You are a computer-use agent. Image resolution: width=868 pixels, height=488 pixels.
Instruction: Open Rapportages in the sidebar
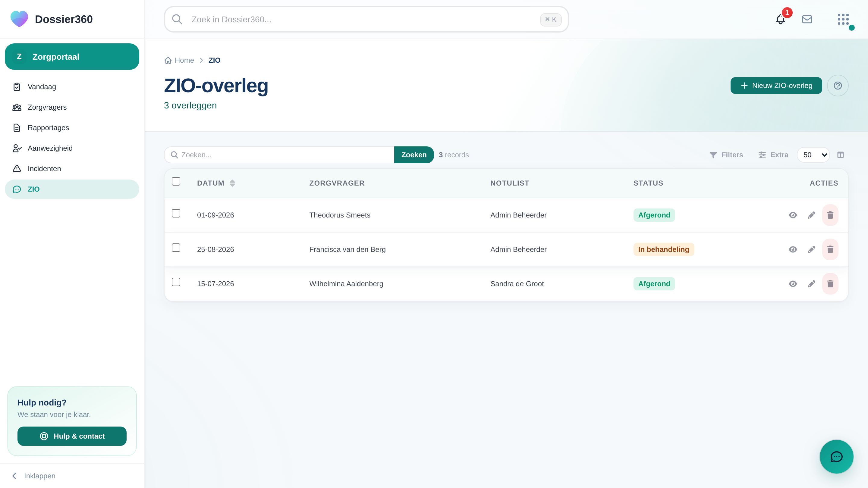click(x=72, y=128)
